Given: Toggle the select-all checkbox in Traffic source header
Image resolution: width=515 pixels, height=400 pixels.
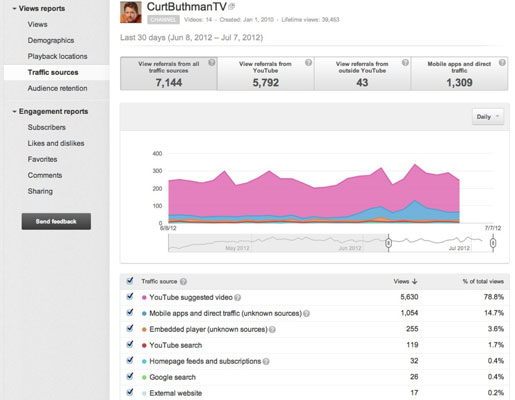Looking at the screenshot, I should tap(130, 281).
